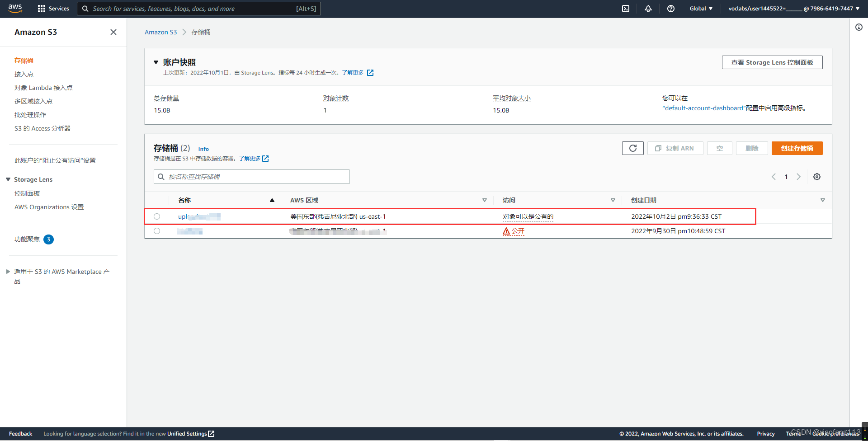
Task: Open the Services grid menu
Action: pos(53,9)
